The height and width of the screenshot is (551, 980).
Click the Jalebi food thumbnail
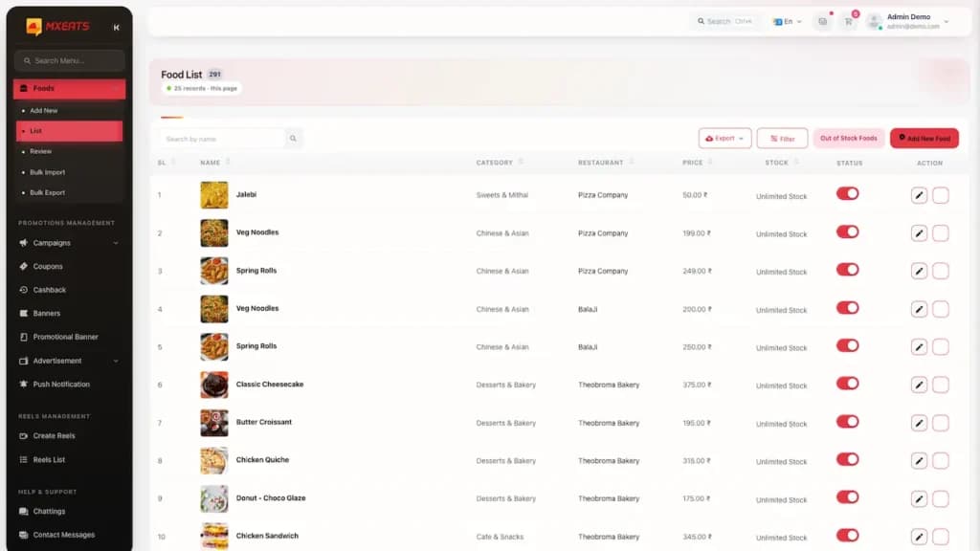pos(214,195)
